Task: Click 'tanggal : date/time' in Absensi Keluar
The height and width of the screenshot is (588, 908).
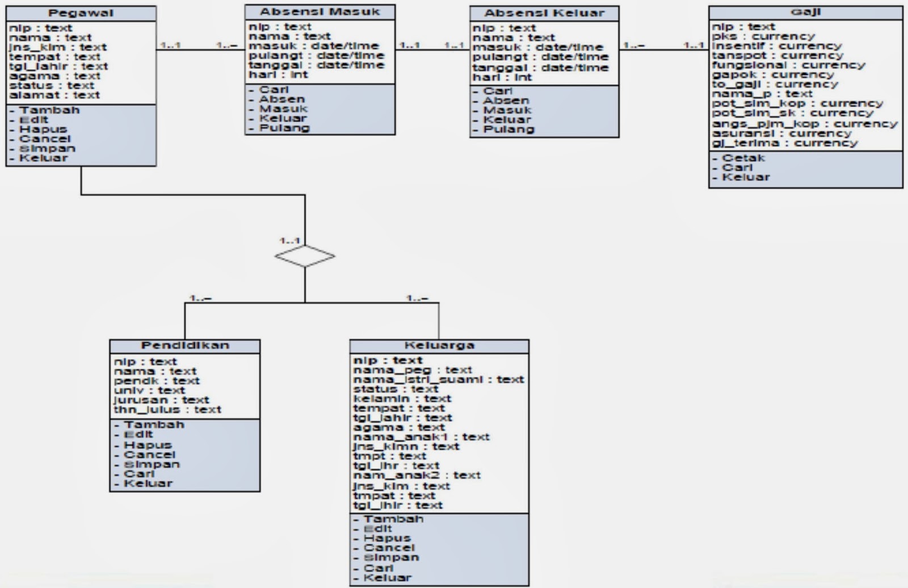Action: pos(540,68)
